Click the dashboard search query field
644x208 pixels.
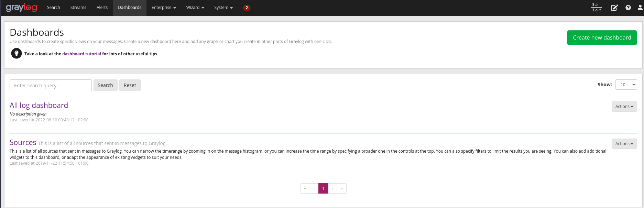51,85
